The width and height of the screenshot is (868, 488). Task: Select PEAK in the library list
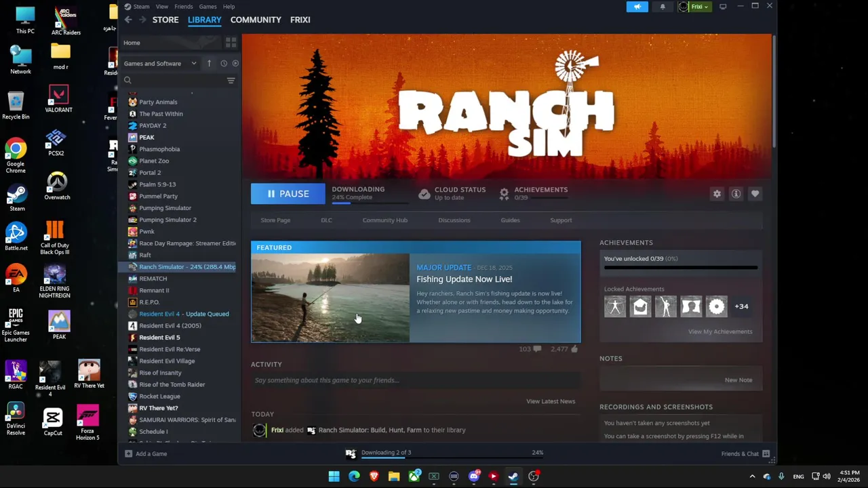[x=146, y=138]
